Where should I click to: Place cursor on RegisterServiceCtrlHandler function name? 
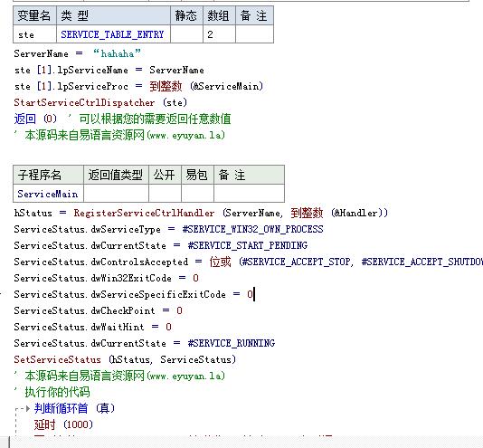click(x=144, y=213)
